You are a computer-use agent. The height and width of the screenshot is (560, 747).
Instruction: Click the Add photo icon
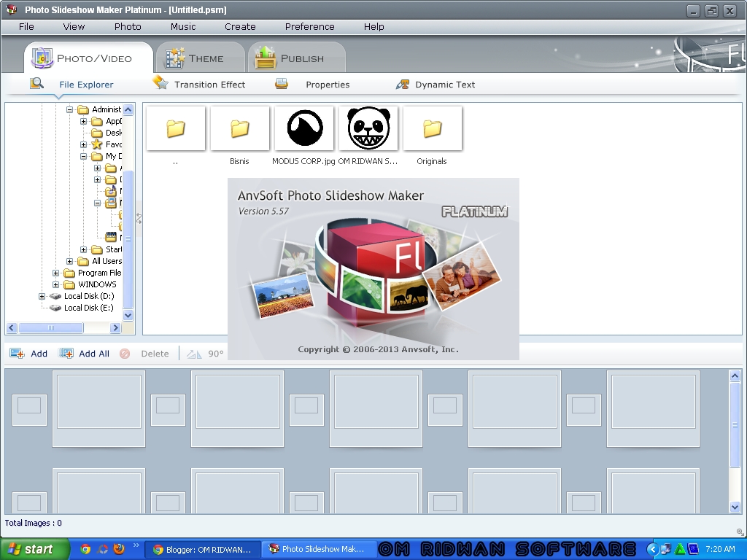18,354
